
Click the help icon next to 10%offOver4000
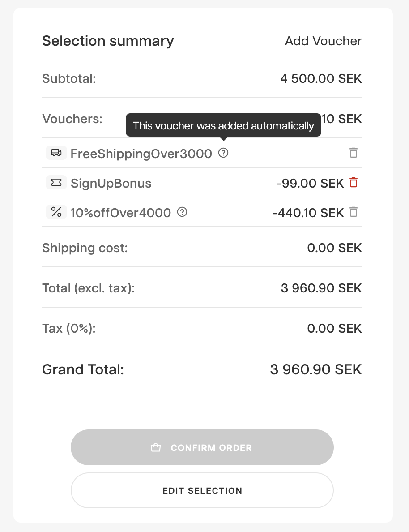click(182, 212)
